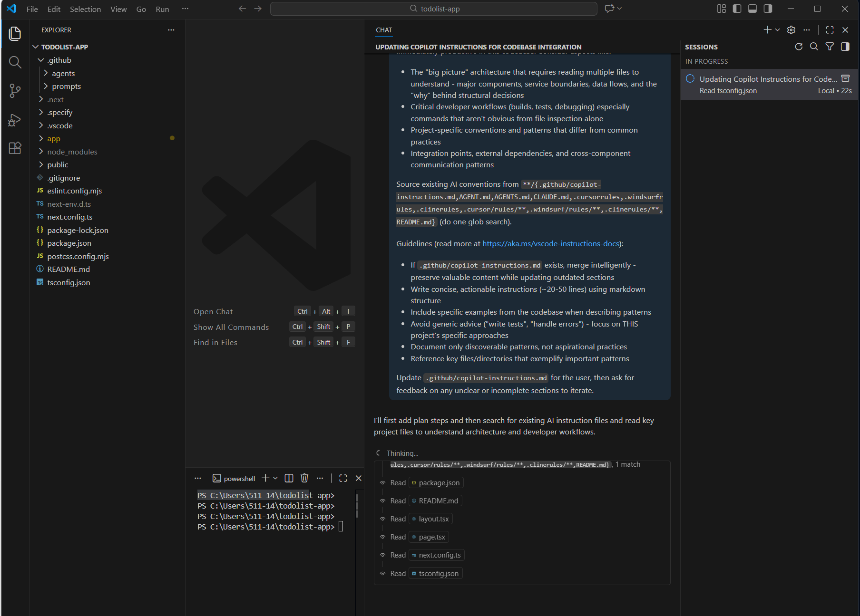Screen dimensions: 860x616
Task: Close the chat panel
Action: click(x=845, y=30)
